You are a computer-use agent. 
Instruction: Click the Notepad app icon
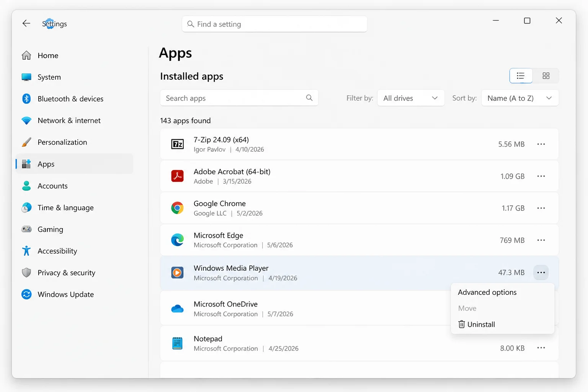pyautogui.click(x=177, y=343)
